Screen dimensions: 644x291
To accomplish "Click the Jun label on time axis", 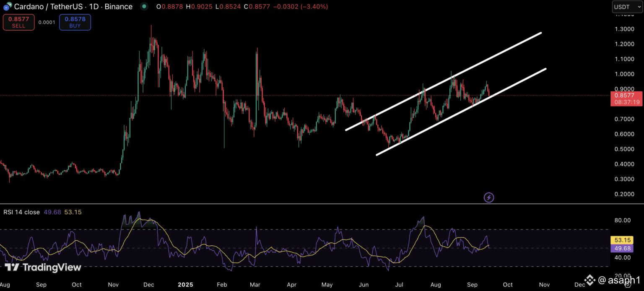I will (x=364, y=285).
